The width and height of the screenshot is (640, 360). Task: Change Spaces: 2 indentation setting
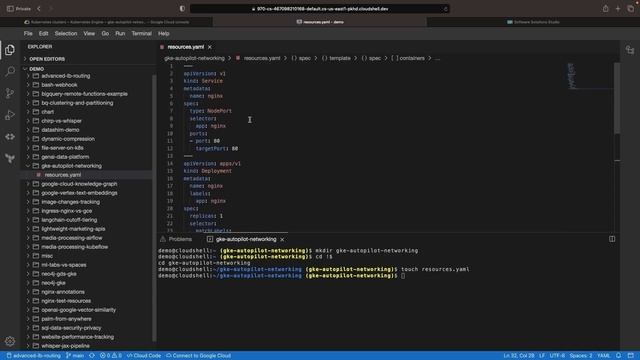click(581, 356)
